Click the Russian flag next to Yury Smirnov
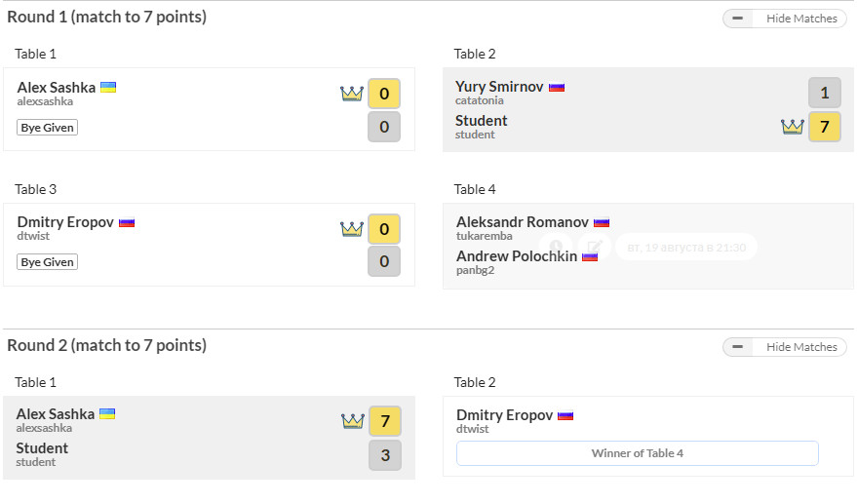857x504 pixels. [557, 87]
